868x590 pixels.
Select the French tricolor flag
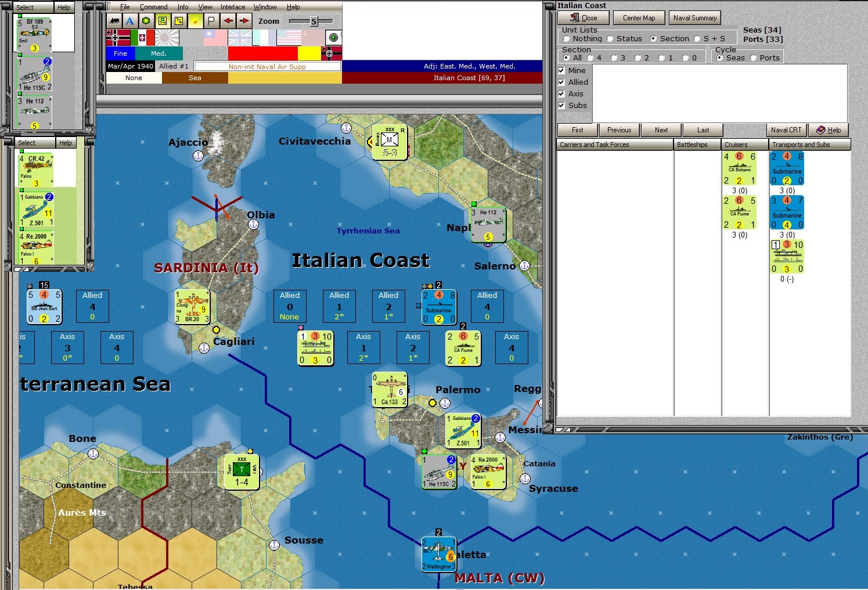point(264,38)
